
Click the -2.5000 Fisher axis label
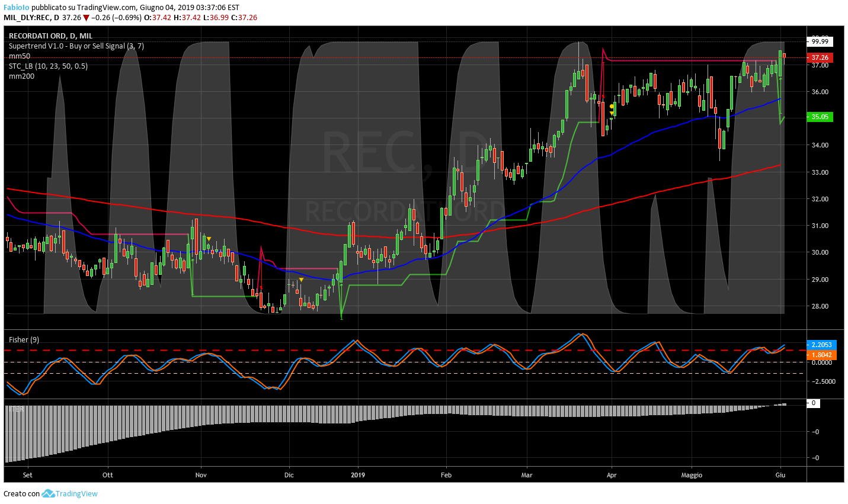tap(823, 381)
